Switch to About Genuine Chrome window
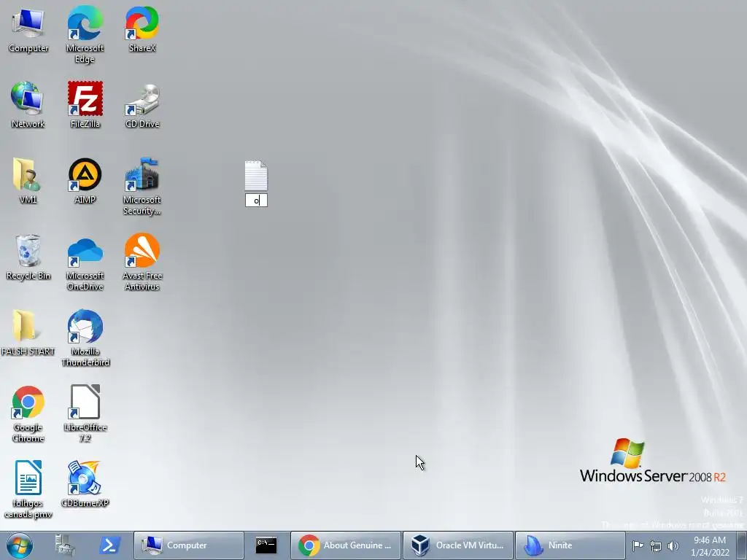The height and width of the screenshot is (560, 747). click(346, 545)
